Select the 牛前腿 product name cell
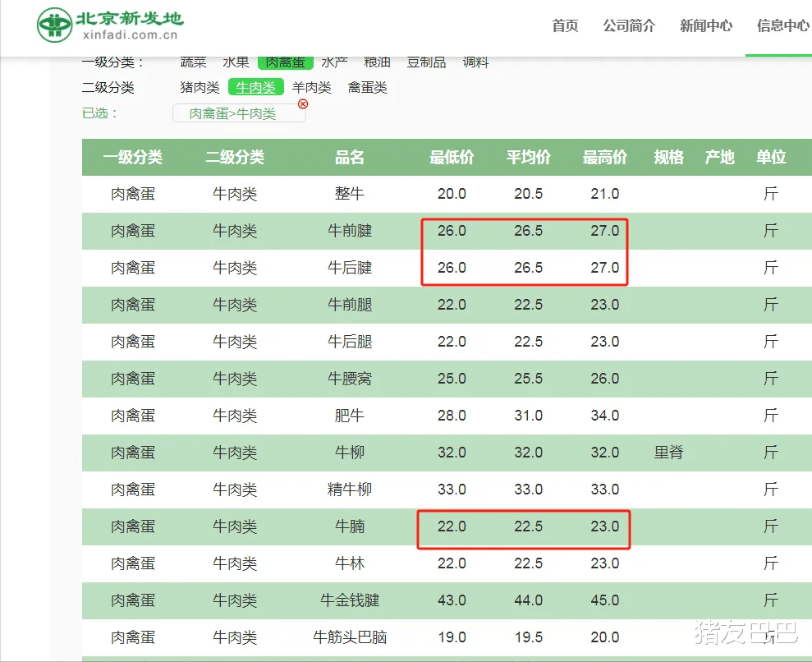This screenshot has width=812, height=662. click(350, 305)
